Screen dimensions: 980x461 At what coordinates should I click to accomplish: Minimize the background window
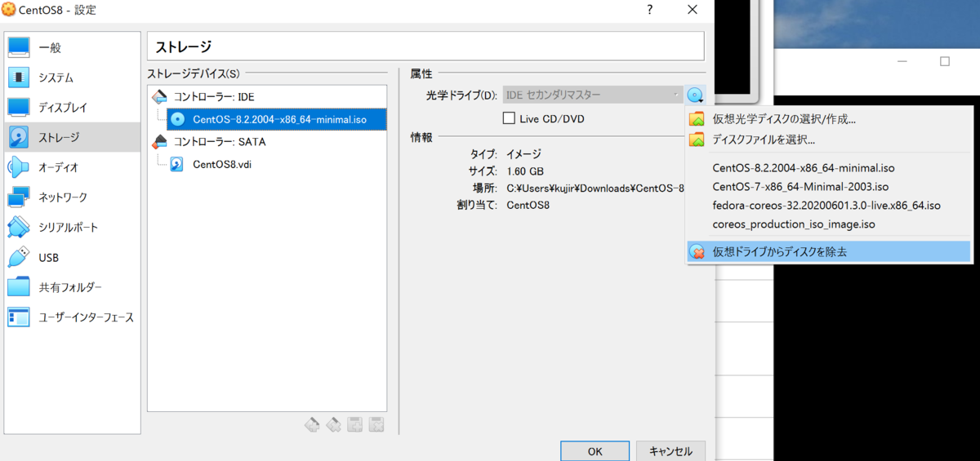pyautogui.click(x=902, y=61)
